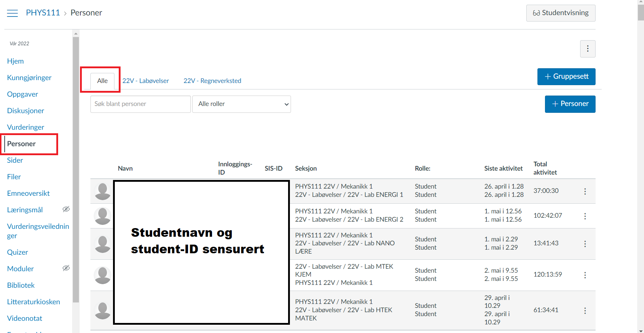Open Diskusjoner in sidebar

pyautogui.click(x=25, y=111)
